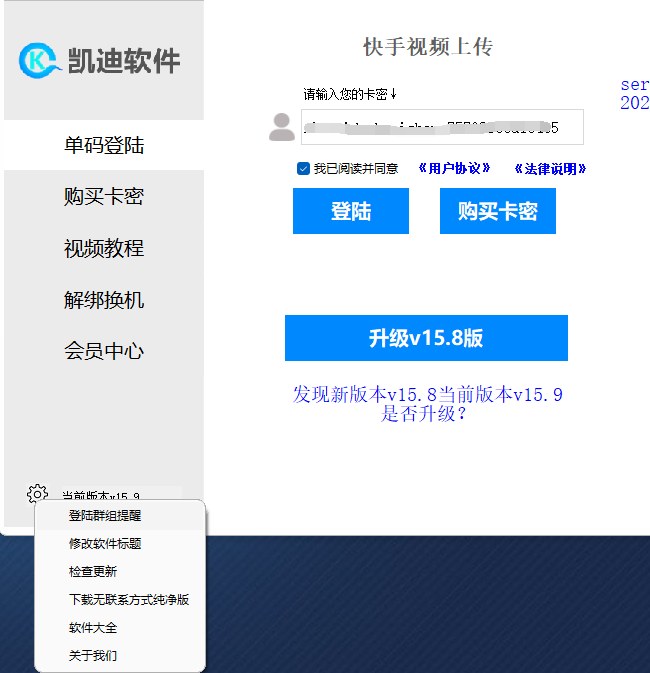Go to 会员中心 in the sidebar
This screenshot has width=650, height=673.
click(104, 351)
